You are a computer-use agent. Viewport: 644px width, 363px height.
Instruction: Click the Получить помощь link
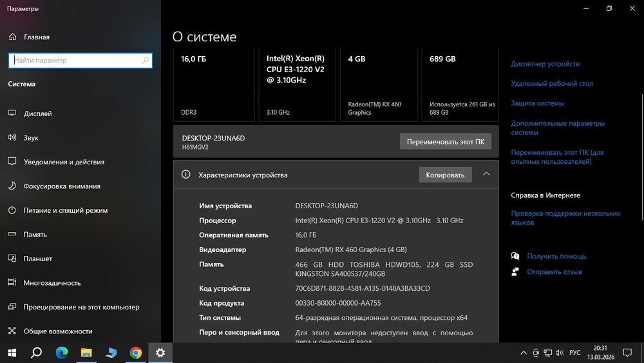556,256
